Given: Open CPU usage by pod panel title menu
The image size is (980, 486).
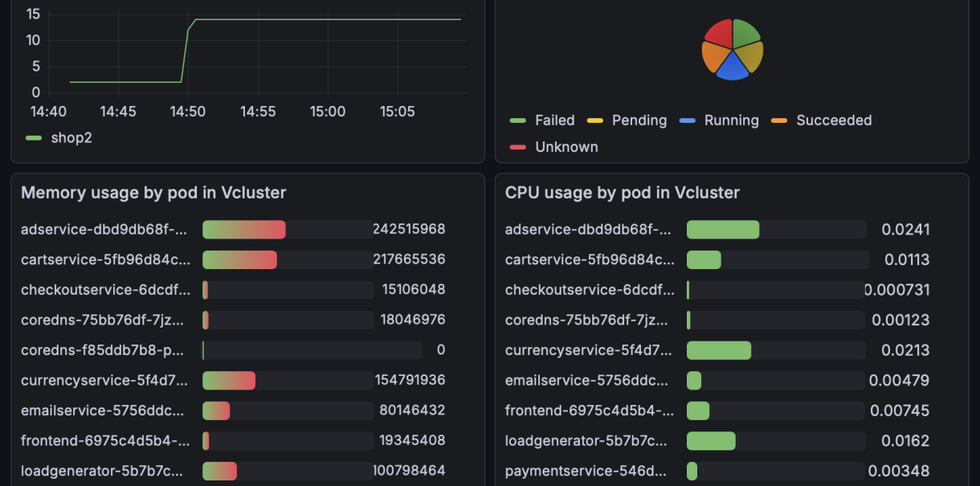Looking at the screenshot, I should 622,193.
